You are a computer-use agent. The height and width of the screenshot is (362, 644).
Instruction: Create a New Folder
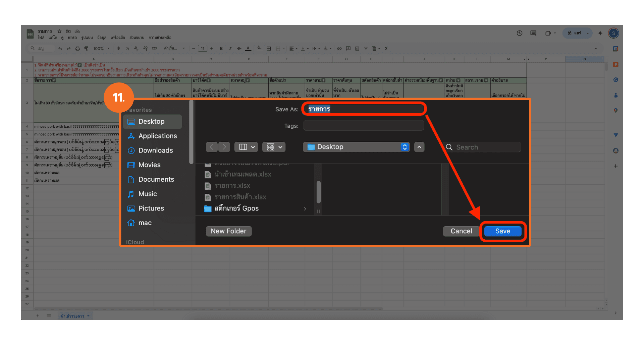point(228,231)
